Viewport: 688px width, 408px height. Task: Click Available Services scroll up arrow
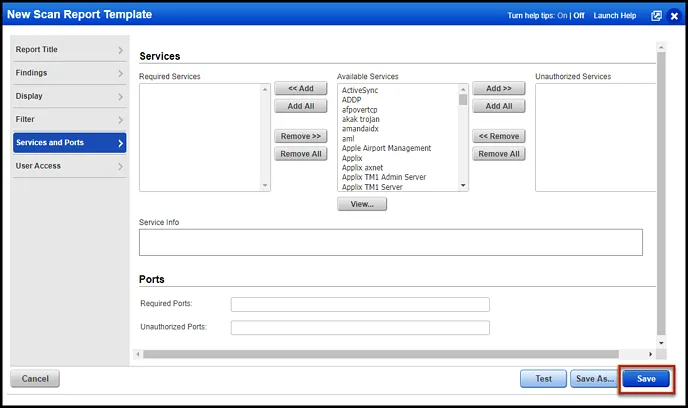(x=463, y=89)
